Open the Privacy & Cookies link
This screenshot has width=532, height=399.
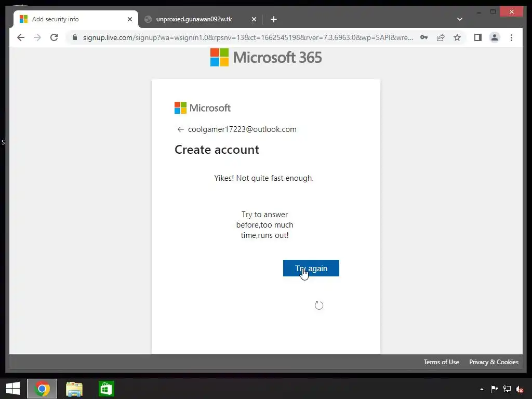pos(494,362)
